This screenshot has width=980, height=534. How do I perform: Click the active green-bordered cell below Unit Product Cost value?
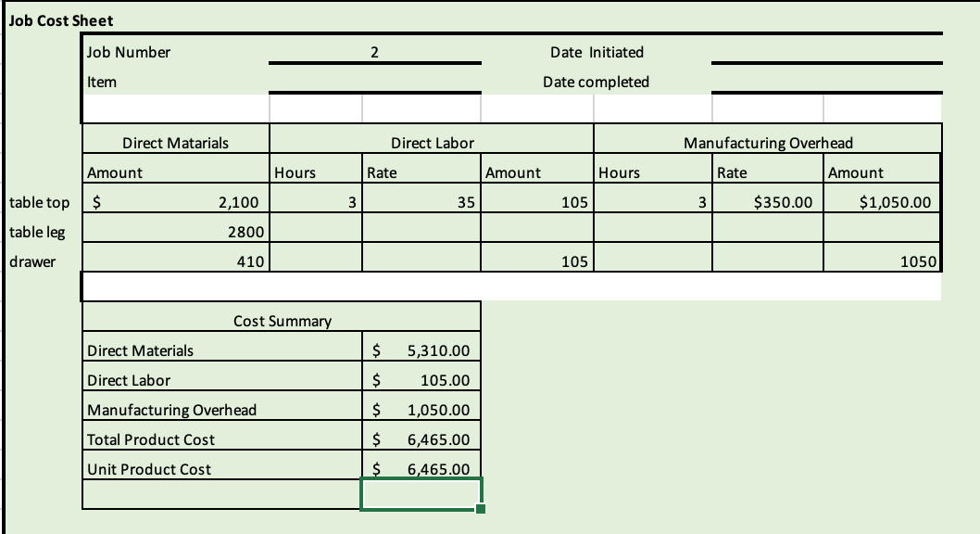click(x=421, y=494)
